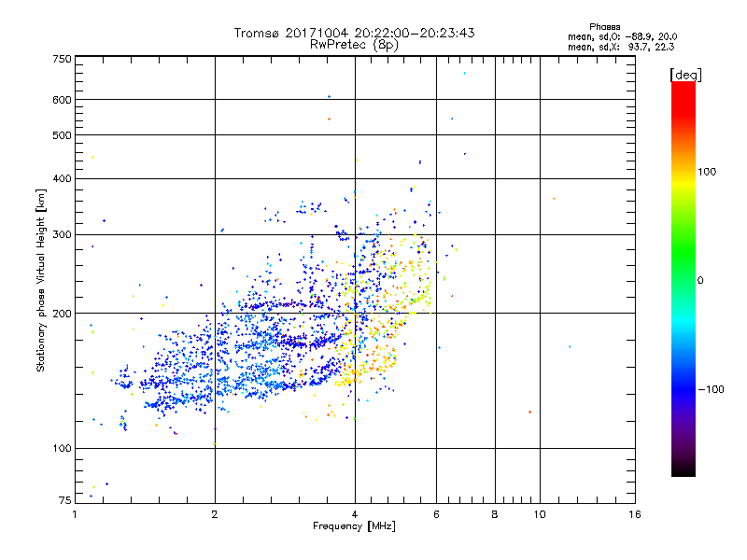
Task: Click y-axis tick label '600'
Action: click(x=62, y=100)
